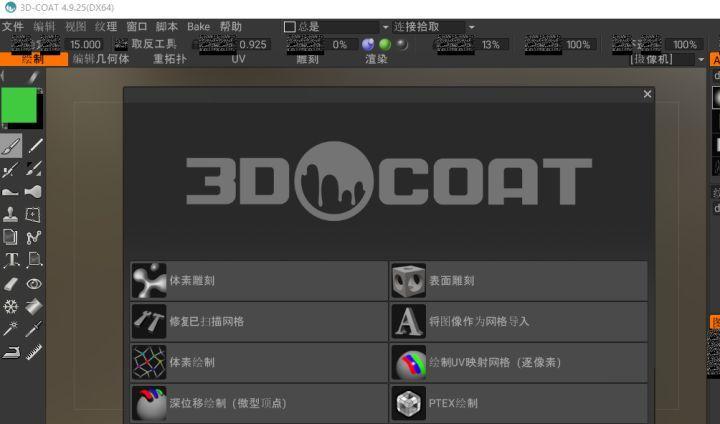This screenshot has height=424, width=720.
Task: Click the blue sphere shading icon
Action: (x=368, y=44)
